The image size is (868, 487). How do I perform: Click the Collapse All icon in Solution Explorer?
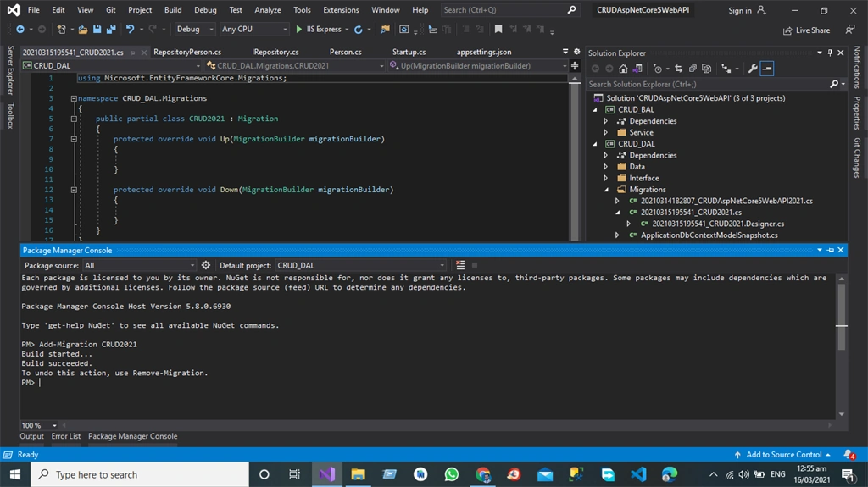[x=693, y=69]
